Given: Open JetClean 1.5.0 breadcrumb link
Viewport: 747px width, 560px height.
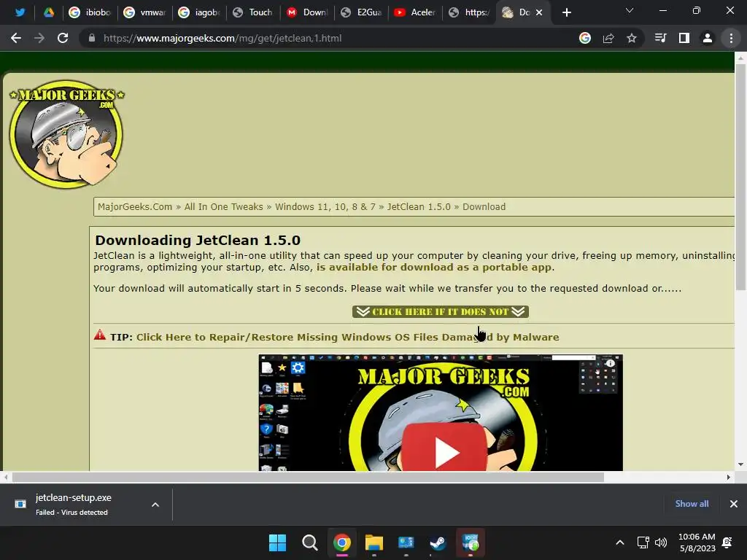Looking at the screenshot, I should click(419, 206).
